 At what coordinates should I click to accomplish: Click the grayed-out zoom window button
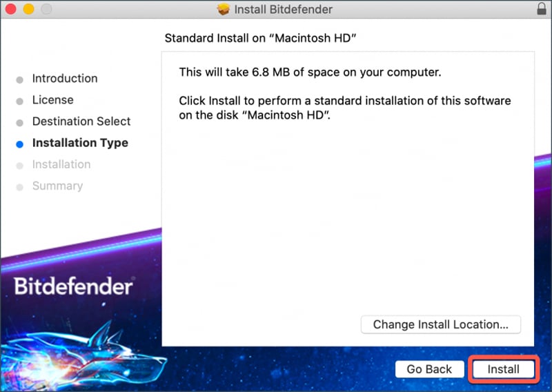point(46,10)
